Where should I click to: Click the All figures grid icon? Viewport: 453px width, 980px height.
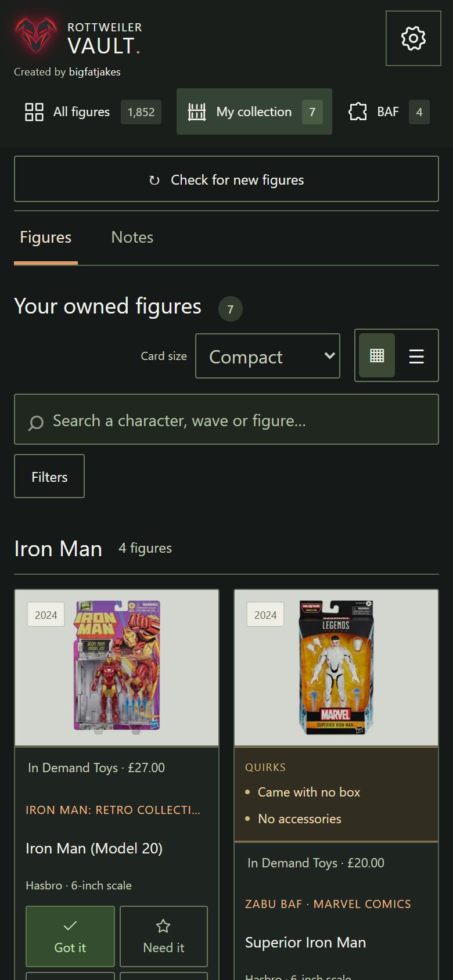(34, 112)
